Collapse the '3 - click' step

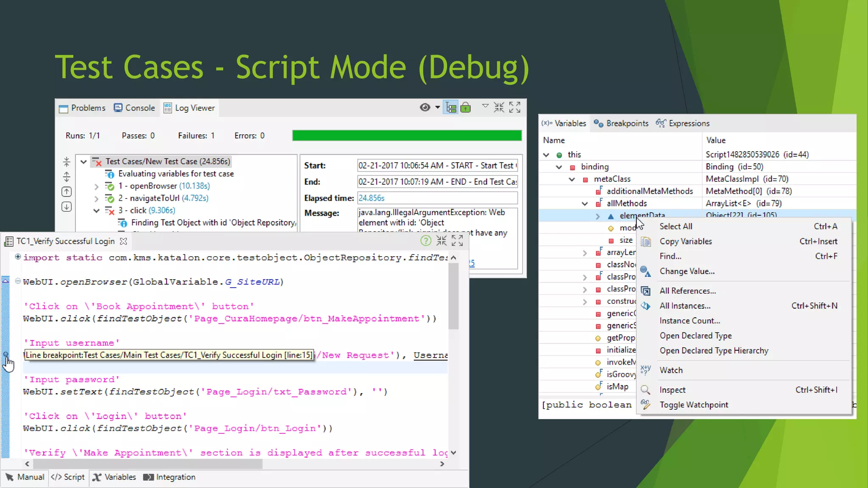96,211
